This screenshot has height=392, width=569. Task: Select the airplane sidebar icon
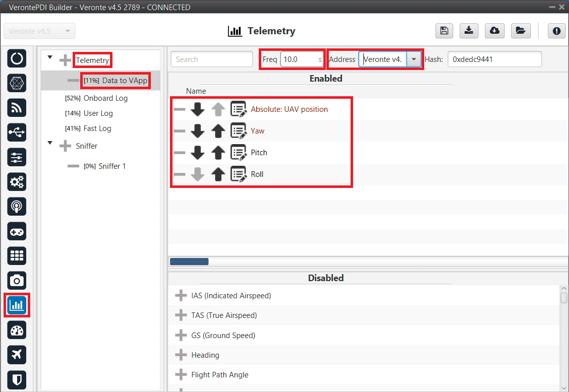coord(17,355)
